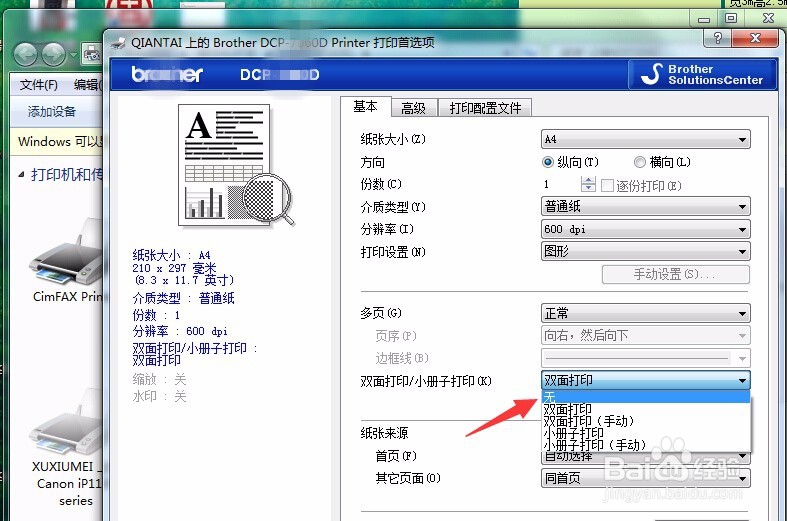Image resolution: width=787 pixels, height=521 pixels.
Task: Maximize the background window
Action: (731, 18)
